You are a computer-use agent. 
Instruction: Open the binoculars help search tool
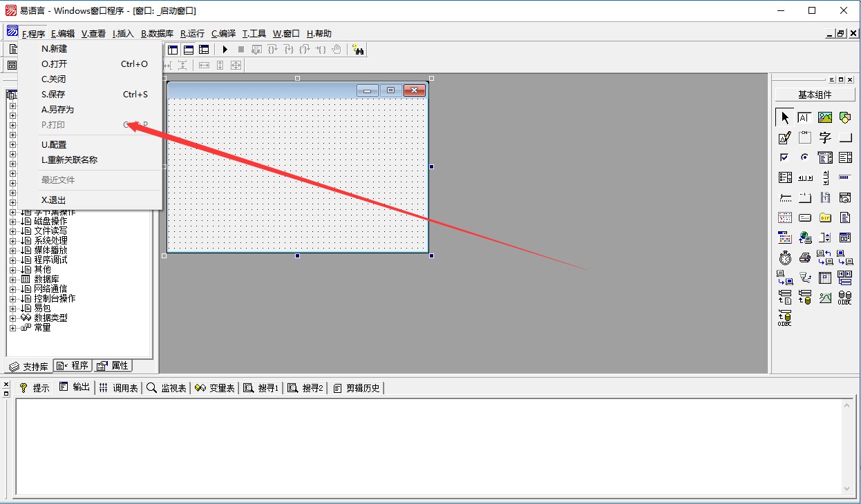coord(358,50)
